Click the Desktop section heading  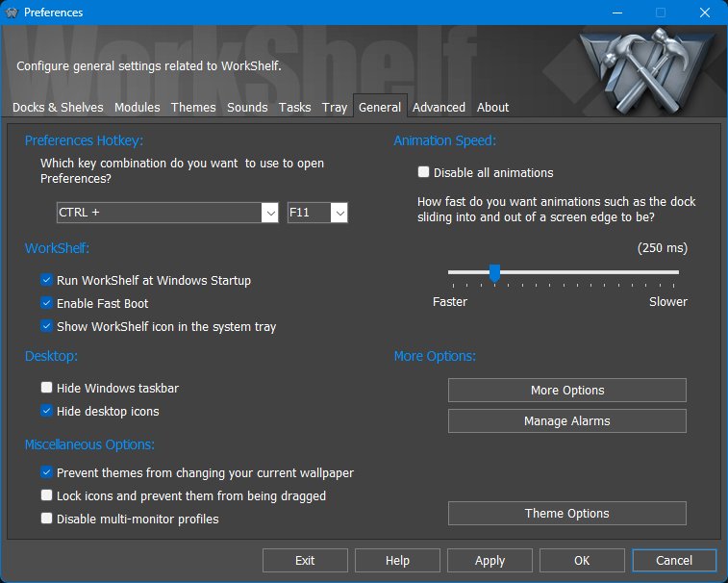pos(51,356)
